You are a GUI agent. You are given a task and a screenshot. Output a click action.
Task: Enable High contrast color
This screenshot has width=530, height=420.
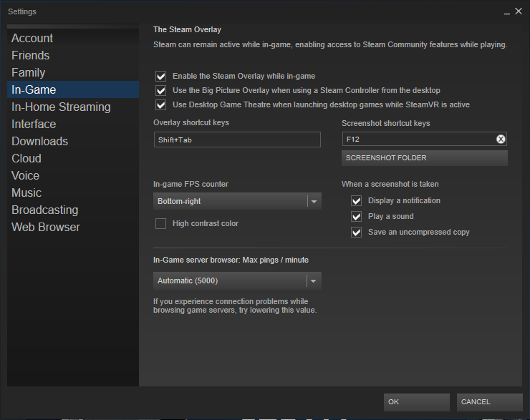pyautogui.click(x=161, y=223)
